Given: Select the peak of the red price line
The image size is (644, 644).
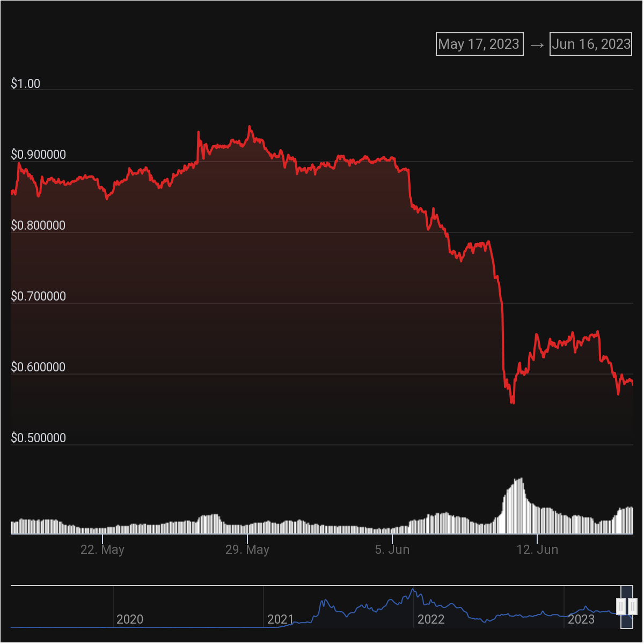Looking at the screenshot, I should pyautogui.click(x=250, y=125).
